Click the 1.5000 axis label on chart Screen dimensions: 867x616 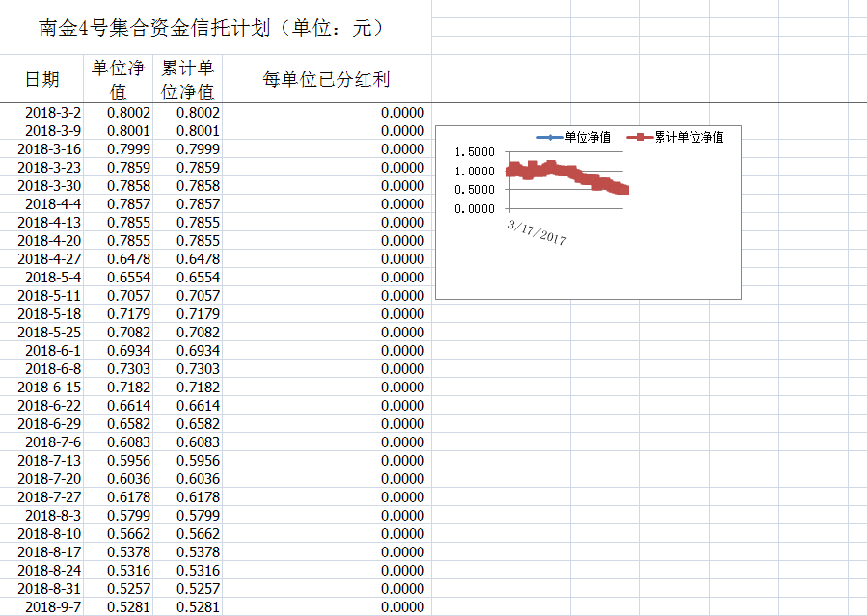coord(474,152)
